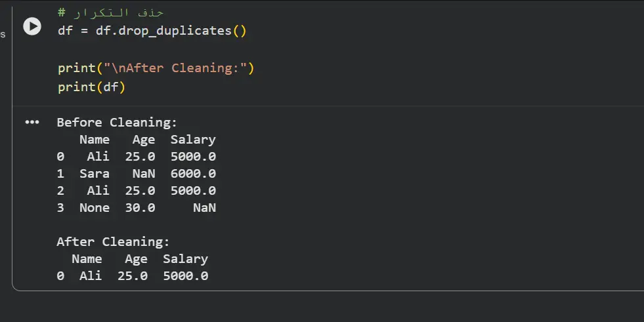Click the row with Name None
The image size is (644, 322).
[95, 208]
